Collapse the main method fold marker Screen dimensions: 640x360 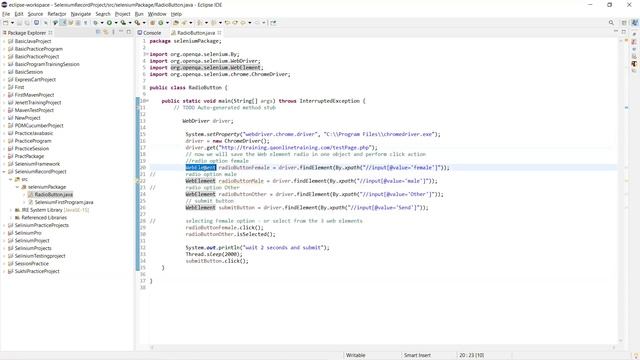pyautogui.click(x=147, y=101)
